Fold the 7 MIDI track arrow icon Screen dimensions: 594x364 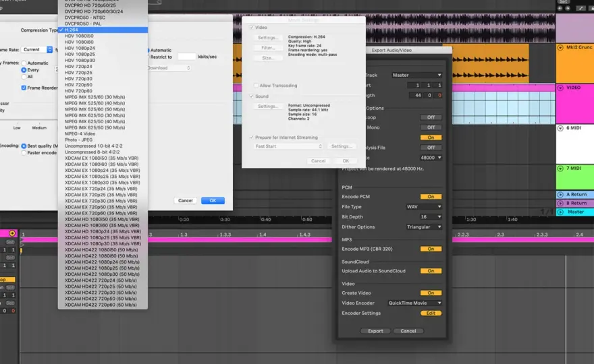tap(560, 169)
